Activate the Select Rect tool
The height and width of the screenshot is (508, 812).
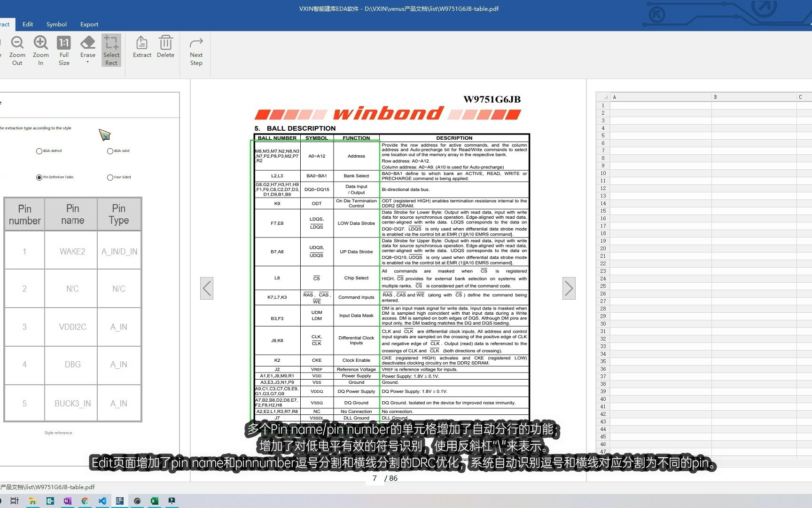[x=111, y=50]
